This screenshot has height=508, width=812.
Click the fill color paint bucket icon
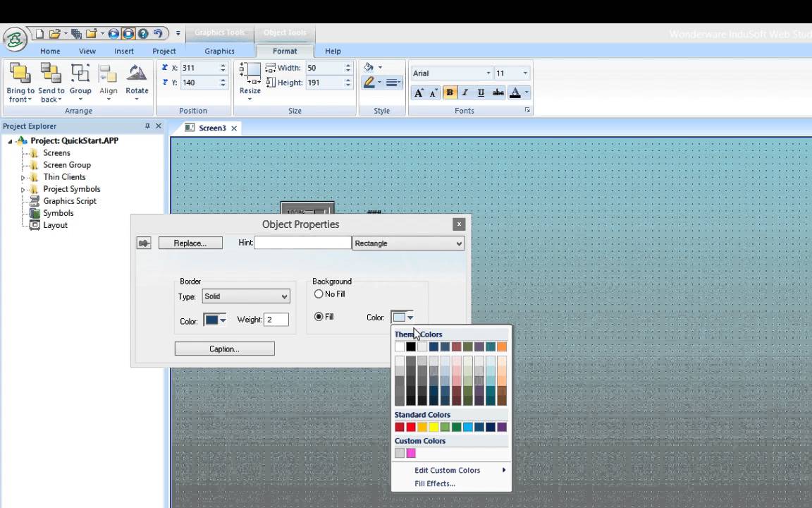(369, 67)
